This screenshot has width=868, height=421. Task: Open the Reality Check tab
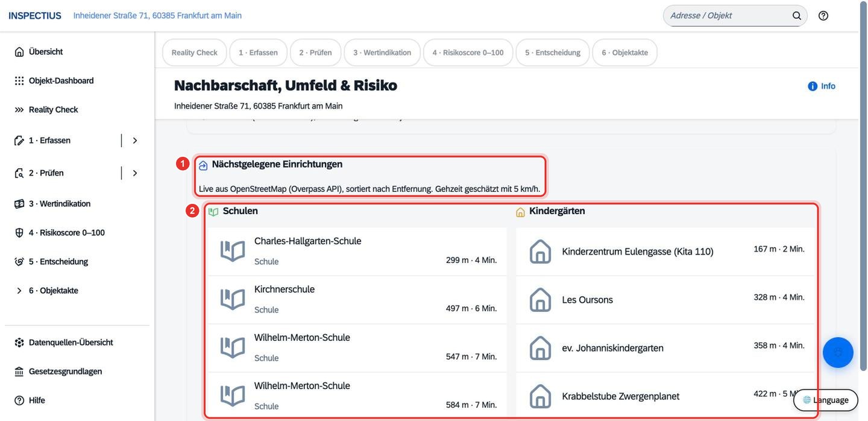194,52
